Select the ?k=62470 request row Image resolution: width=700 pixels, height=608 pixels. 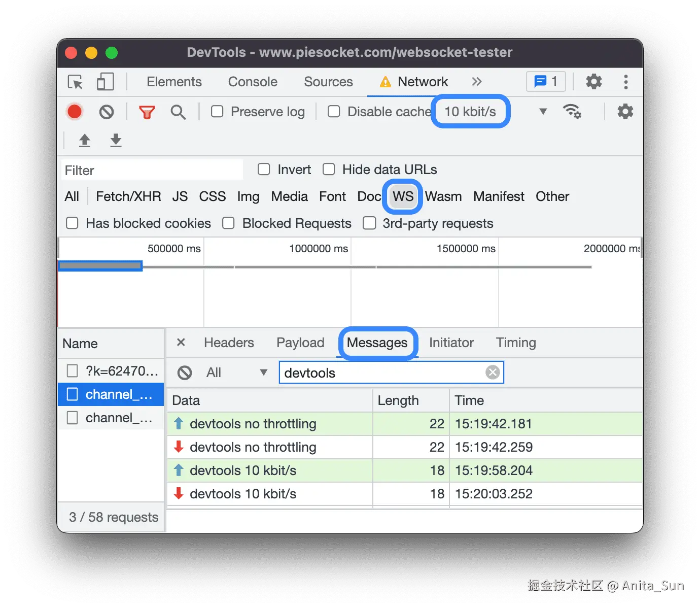coord(111,371)
